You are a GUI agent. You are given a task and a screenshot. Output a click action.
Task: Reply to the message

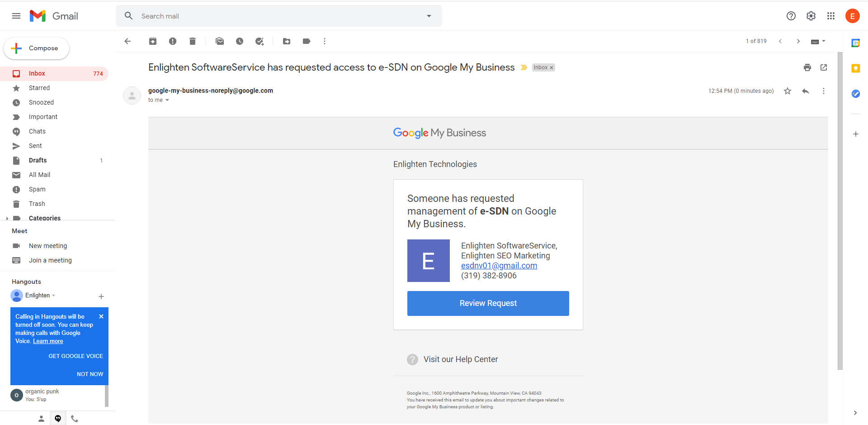(x=806, y=91)
